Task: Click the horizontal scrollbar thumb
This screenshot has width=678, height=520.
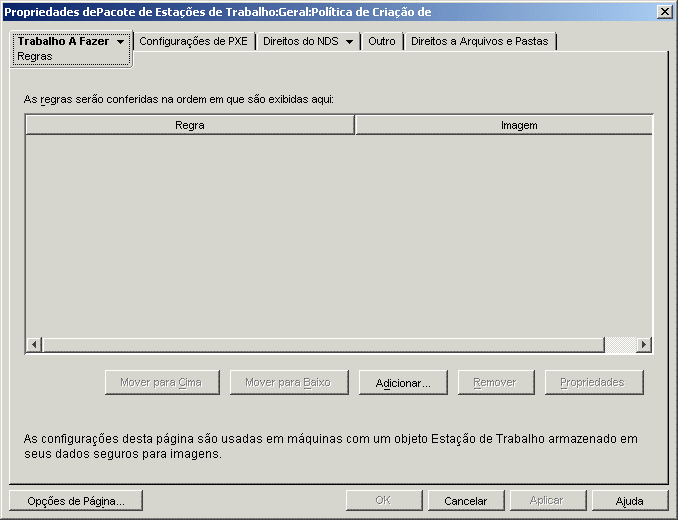Action: (323, 345)
